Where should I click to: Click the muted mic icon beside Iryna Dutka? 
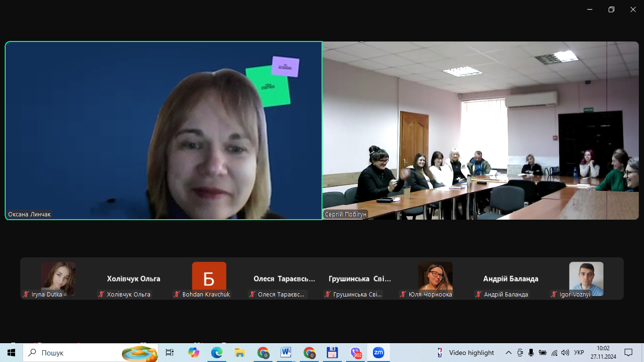pos(26,295)
